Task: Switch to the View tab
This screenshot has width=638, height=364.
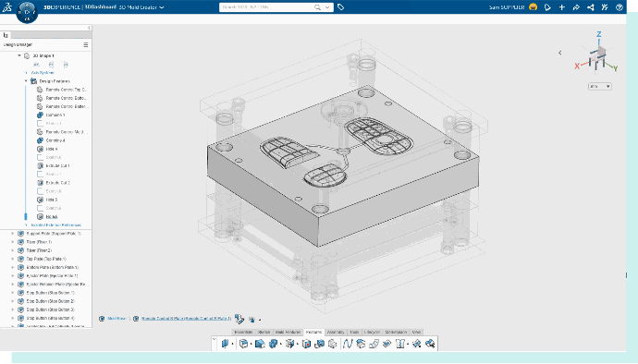Action: [416, 333]
